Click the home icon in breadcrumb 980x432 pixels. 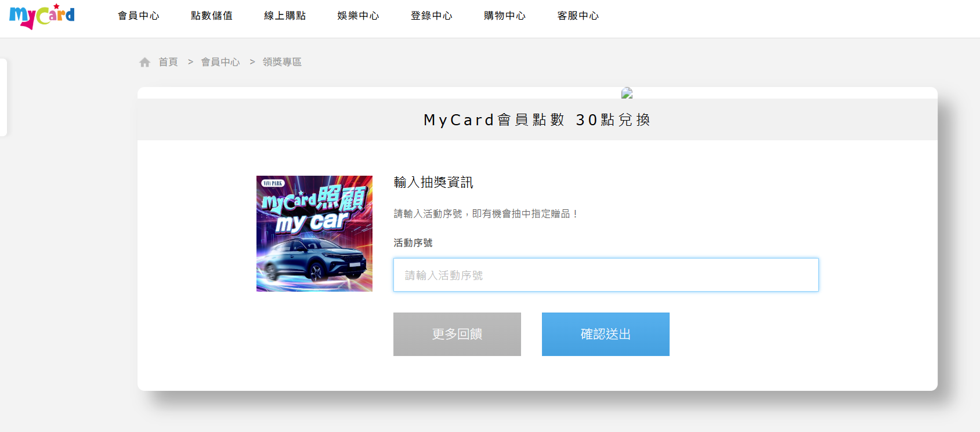click(x=144, y=62)
